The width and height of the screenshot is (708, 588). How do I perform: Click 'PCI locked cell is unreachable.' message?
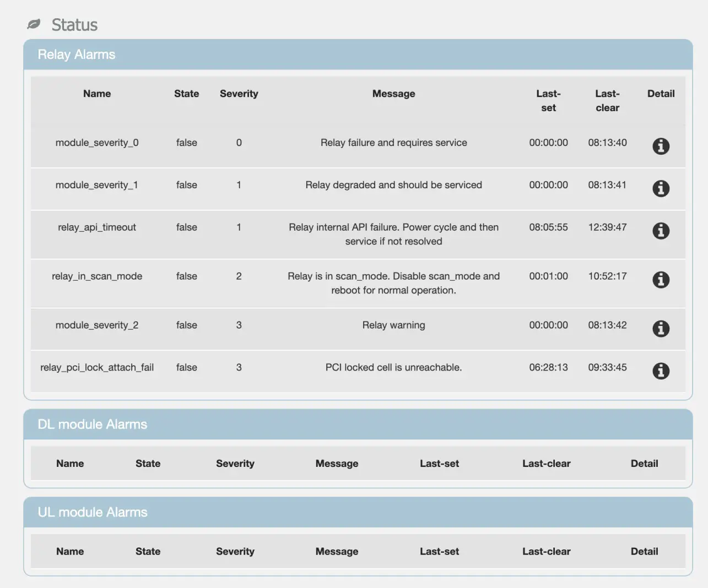click(394, 368)
